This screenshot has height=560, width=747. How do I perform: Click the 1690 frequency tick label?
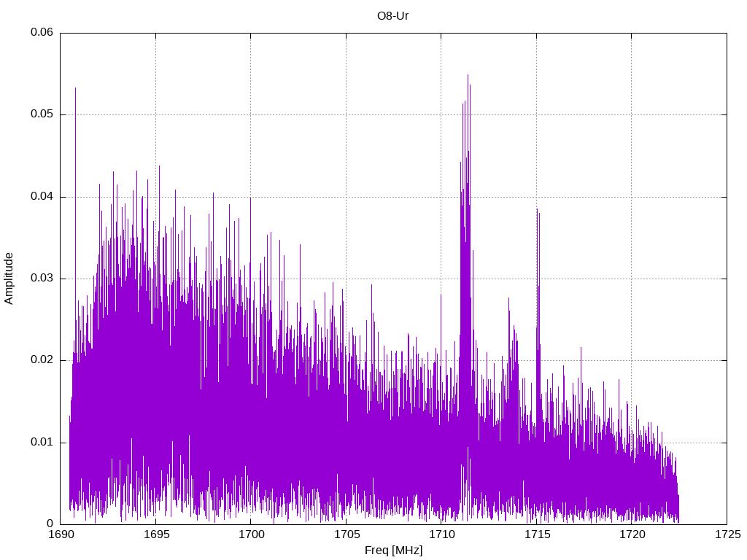tap(61, 534)
